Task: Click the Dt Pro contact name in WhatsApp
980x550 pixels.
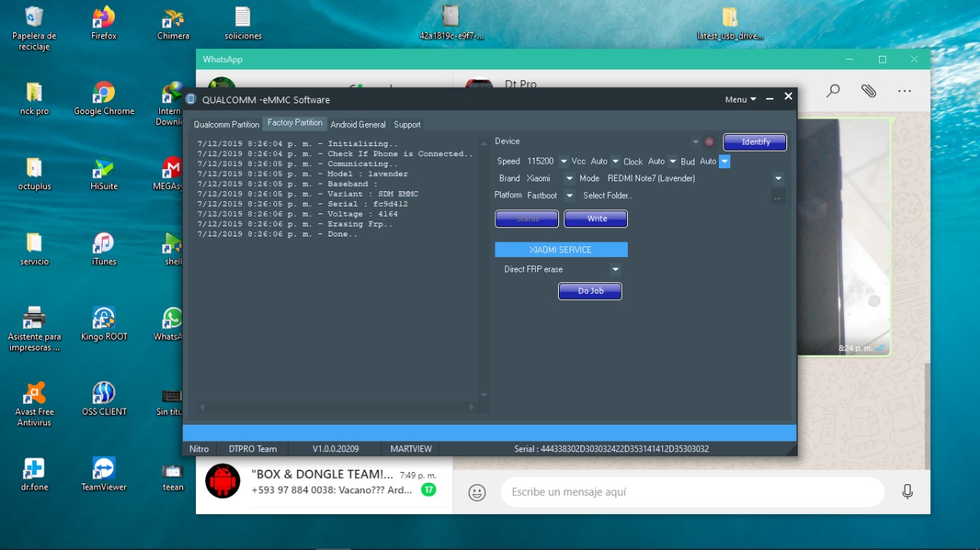Action: tap(521, 84)
